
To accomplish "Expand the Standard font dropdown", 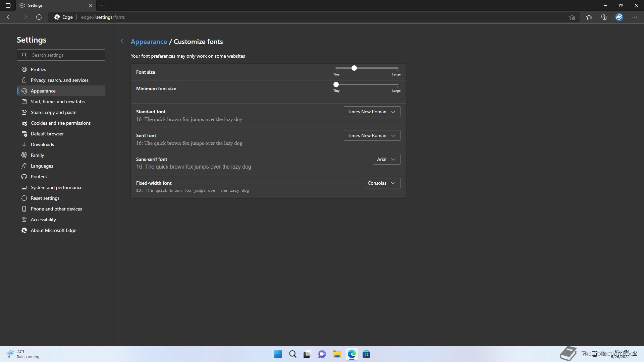I will click(x=372, y=112).
